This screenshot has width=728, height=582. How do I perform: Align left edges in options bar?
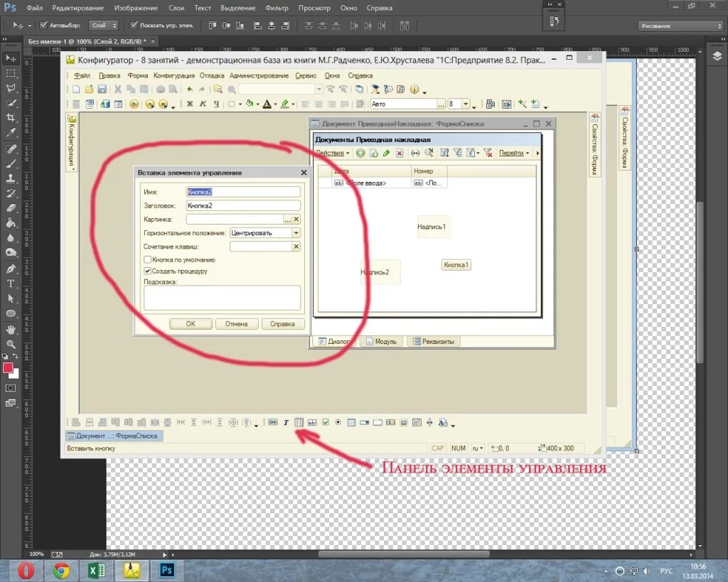(x=257, y=26)
